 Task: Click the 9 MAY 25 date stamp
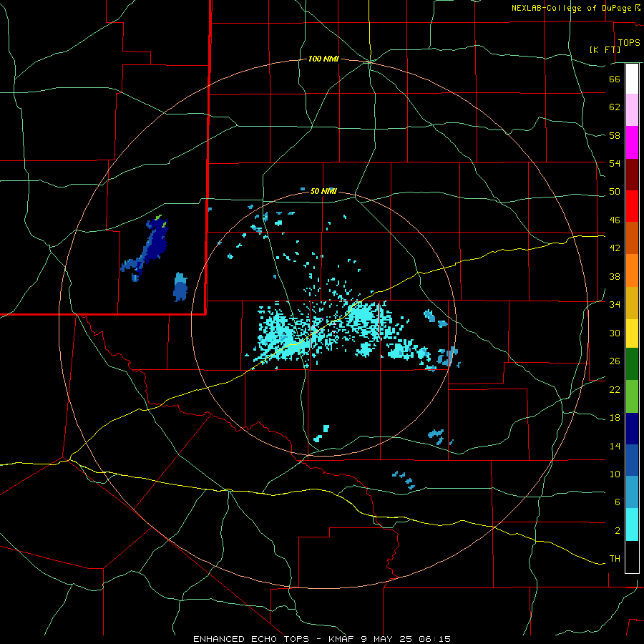click(387, 639)
